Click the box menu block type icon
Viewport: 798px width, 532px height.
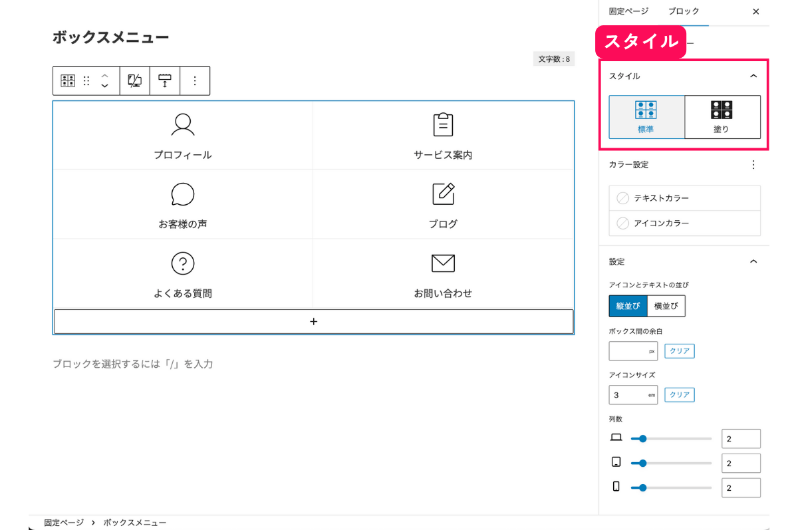pyautogui.click(x=68, y=80)
